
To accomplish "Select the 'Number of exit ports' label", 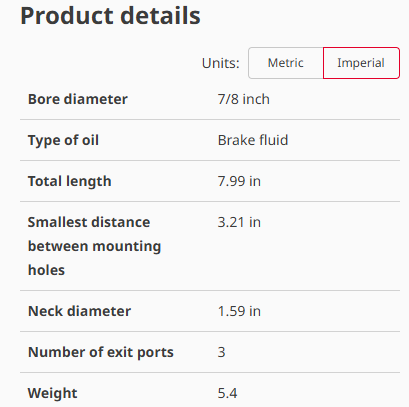I will click(101, 352).
